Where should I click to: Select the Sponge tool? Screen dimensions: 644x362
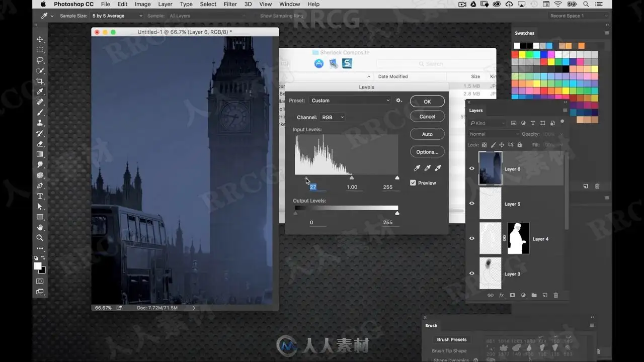pyautogui.click(x=40, y=175)
